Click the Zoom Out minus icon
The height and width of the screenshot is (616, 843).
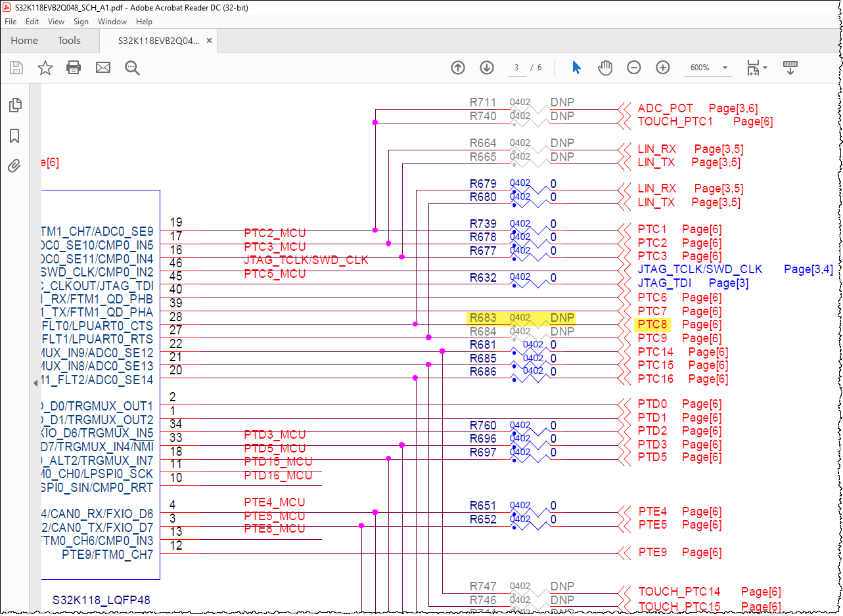633,67
